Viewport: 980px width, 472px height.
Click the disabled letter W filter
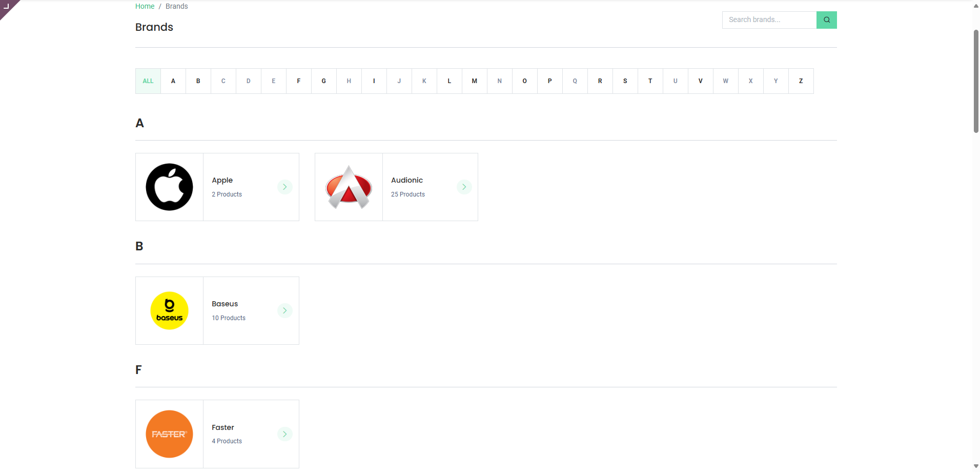pos(726,81)
